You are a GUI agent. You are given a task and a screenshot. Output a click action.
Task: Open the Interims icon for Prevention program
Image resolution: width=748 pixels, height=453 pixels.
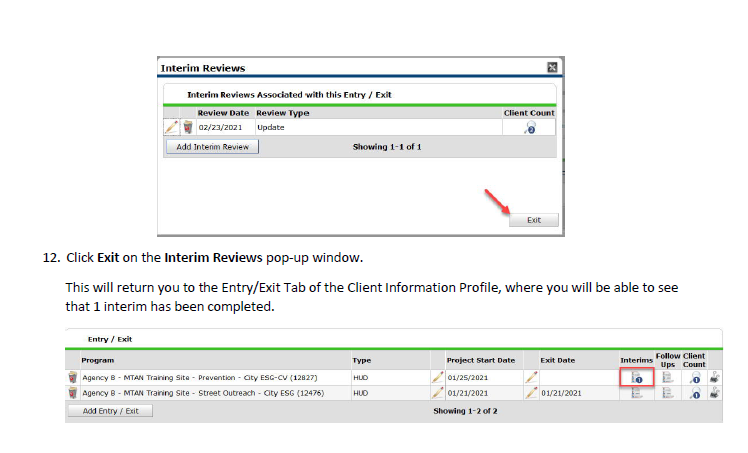coord(636,378)
